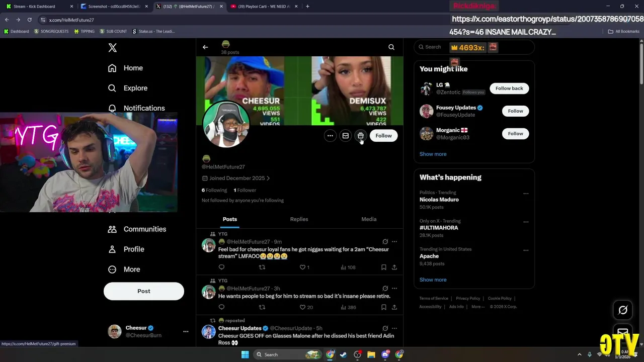Click the X logo icon
The image size is (644, 362).
coord(113,48)
